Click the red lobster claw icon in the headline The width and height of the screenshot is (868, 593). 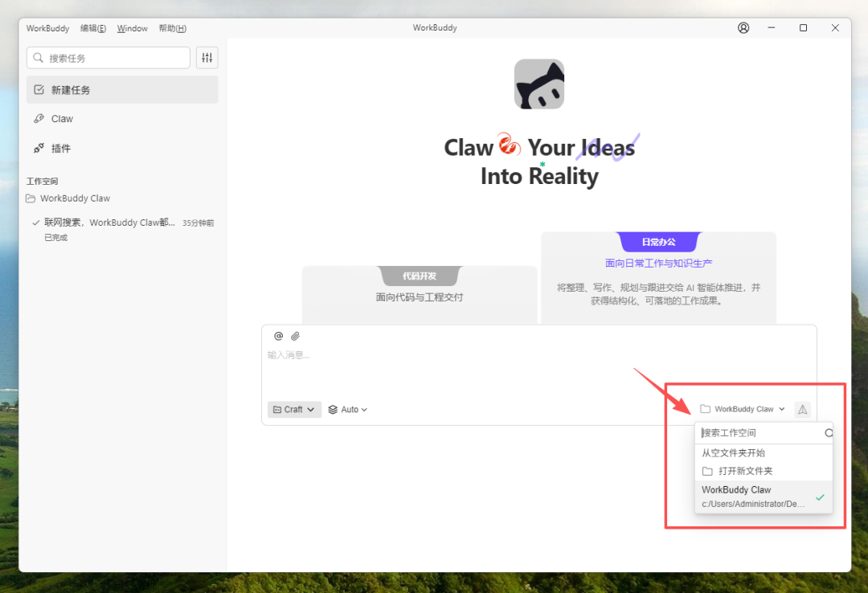pos(509,144)
